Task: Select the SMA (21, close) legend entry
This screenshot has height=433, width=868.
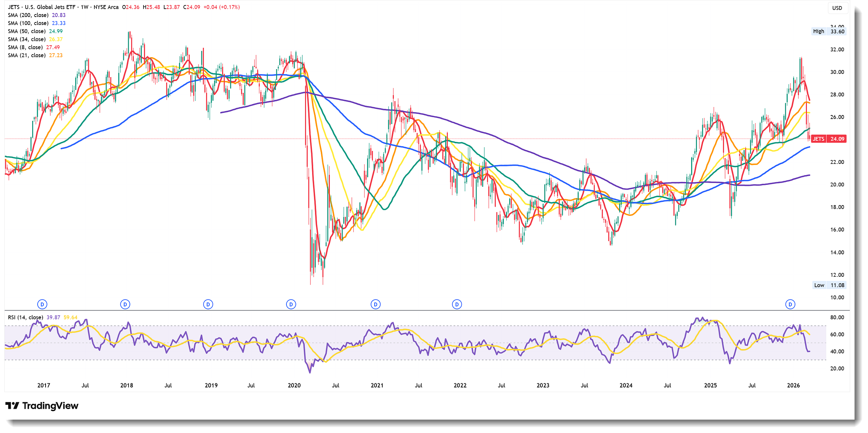Action: pos(27,55)
